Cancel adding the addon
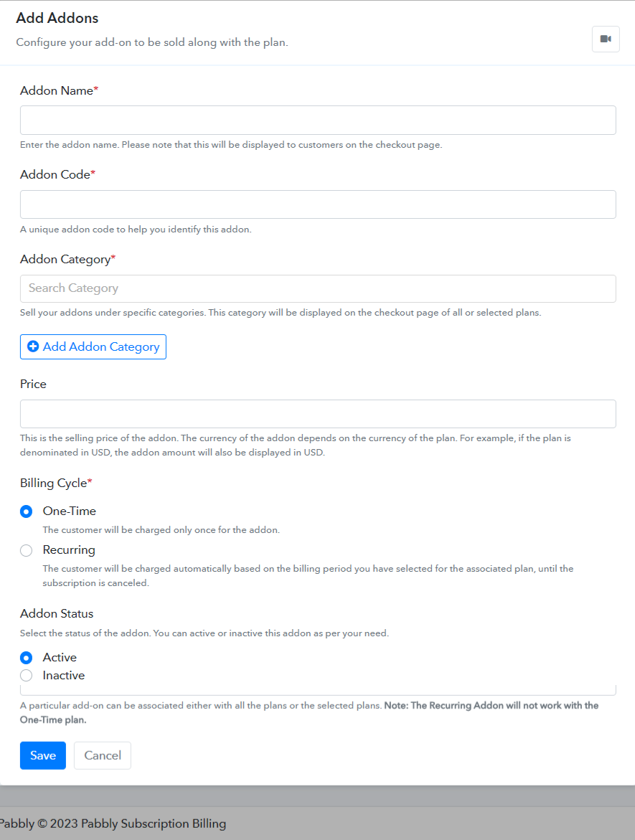 click(103, 755)
